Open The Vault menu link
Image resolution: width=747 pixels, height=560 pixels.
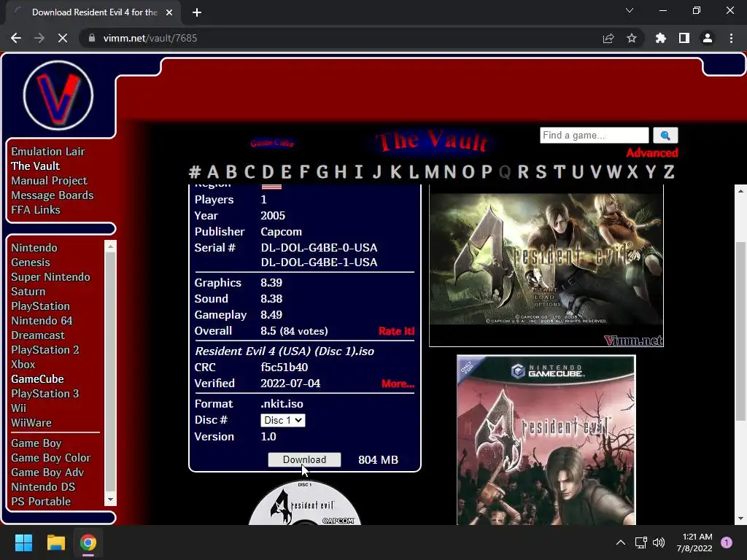[35, 166]
